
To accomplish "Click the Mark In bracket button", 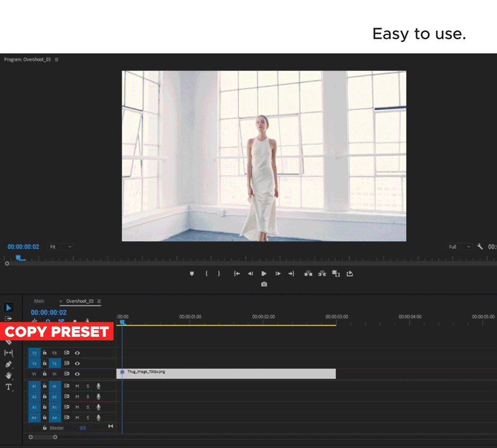I will tap(206, 274).
